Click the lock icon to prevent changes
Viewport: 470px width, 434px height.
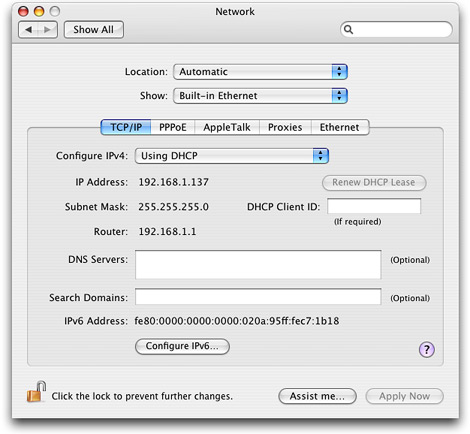[x=36, y=391]
